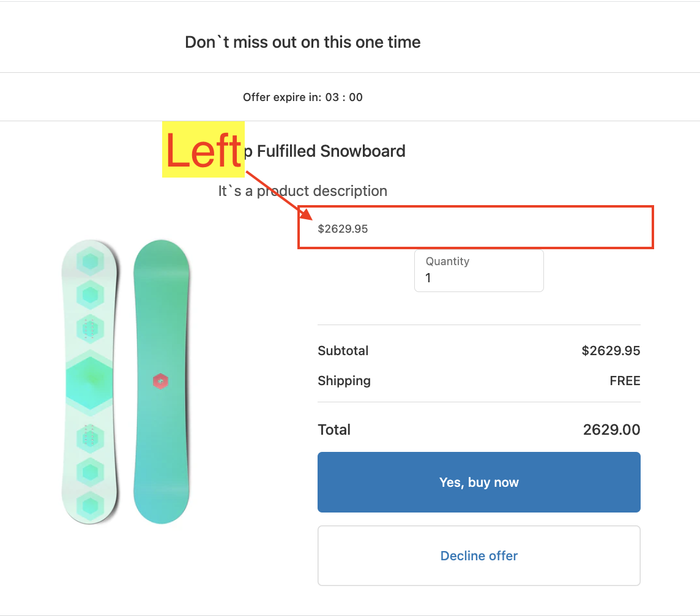Click the bold Total label
The width and height of the screenshot is (700, 616).
[x=334, y=430]
